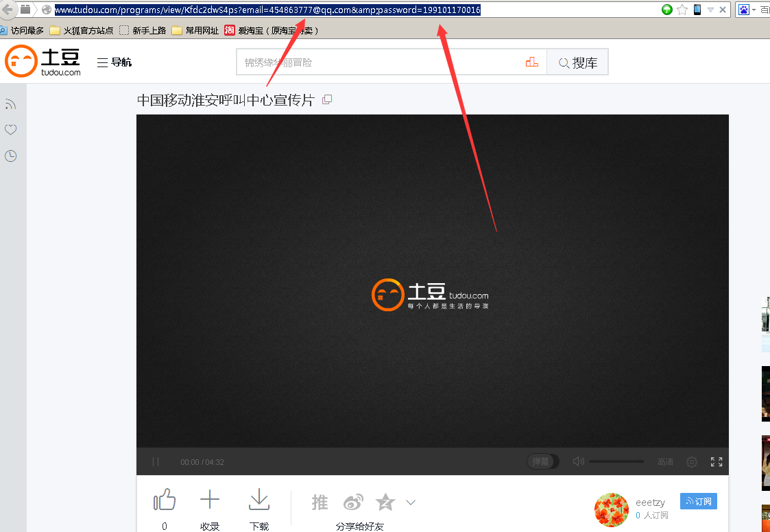Pause the video with the player control
The image size is (770, 532).
pyautogui.click(x=156, y=462)
